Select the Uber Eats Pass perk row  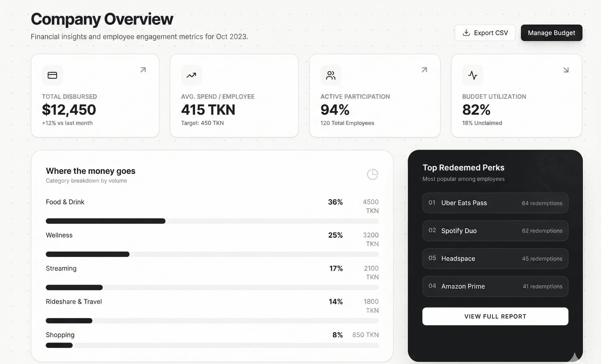point(495,203)
